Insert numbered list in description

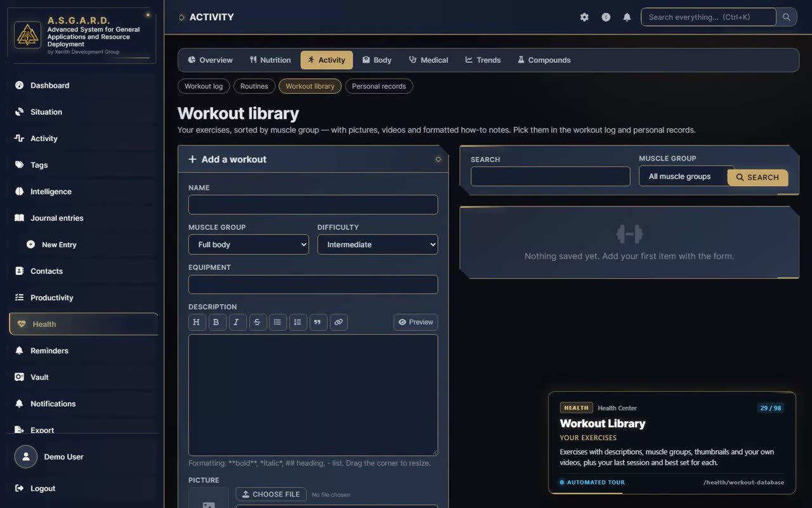[298, 322]
